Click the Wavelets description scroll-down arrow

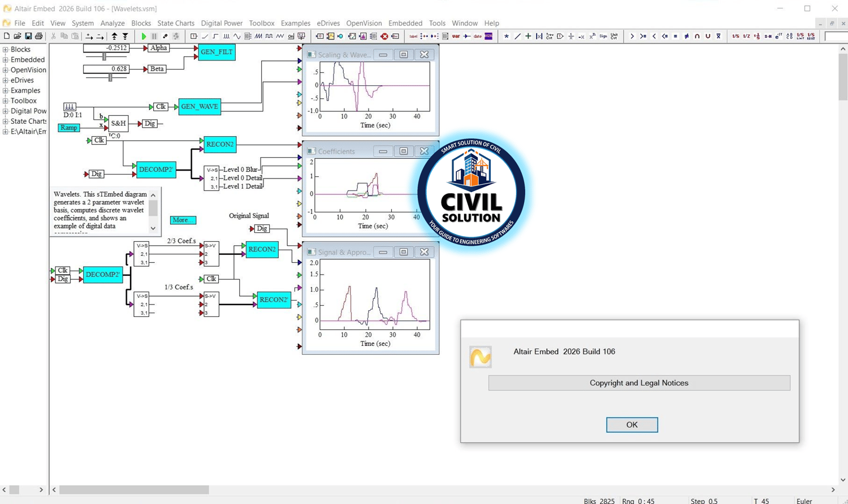[x=153, y=228]
